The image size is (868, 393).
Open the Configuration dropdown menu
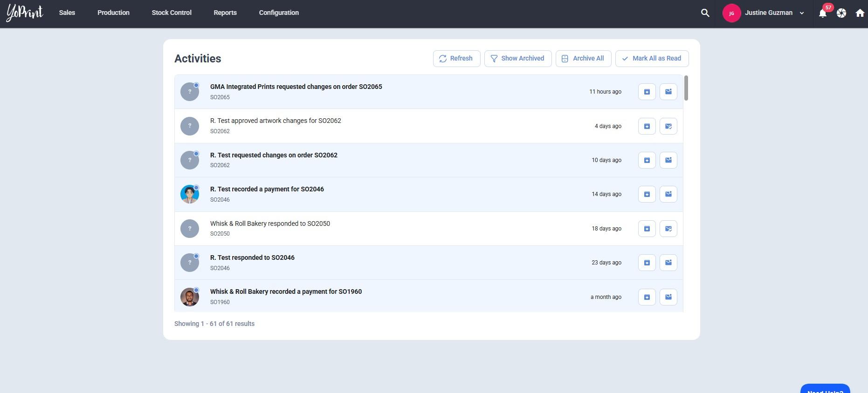pos(279,13)
